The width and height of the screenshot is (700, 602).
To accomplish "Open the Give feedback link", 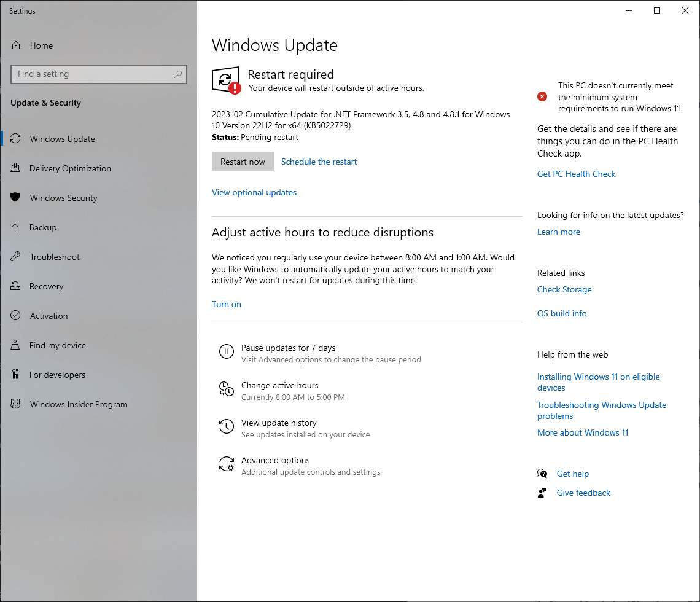I will click(583, 493).
